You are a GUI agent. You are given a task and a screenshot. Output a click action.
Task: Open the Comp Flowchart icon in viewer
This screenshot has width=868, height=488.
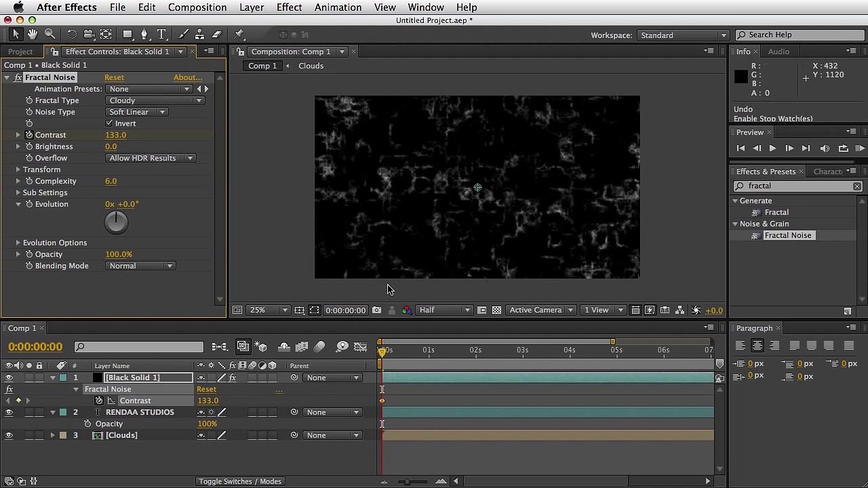coord(679,310)
